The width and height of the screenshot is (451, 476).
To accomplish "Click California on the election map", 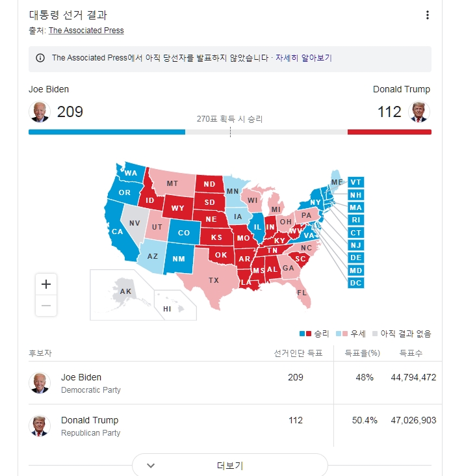I will point(117,231).
